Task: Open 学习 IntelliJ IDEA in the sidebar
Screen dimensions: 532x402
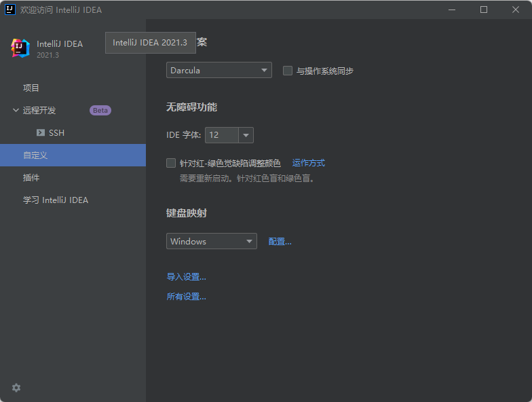Action: 73,200
